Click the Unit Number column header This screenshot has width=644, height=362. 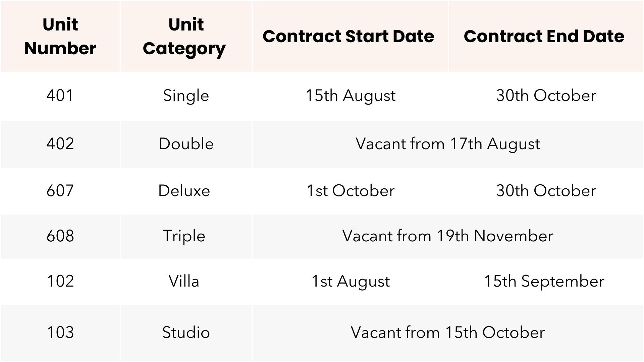[60, 36]
